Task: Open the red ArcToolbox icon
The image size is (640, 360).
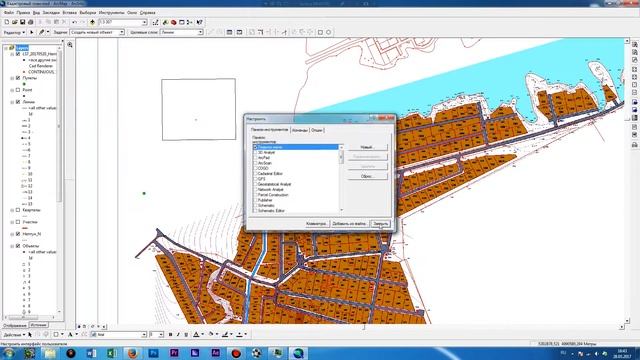Action: click(173, 22)
